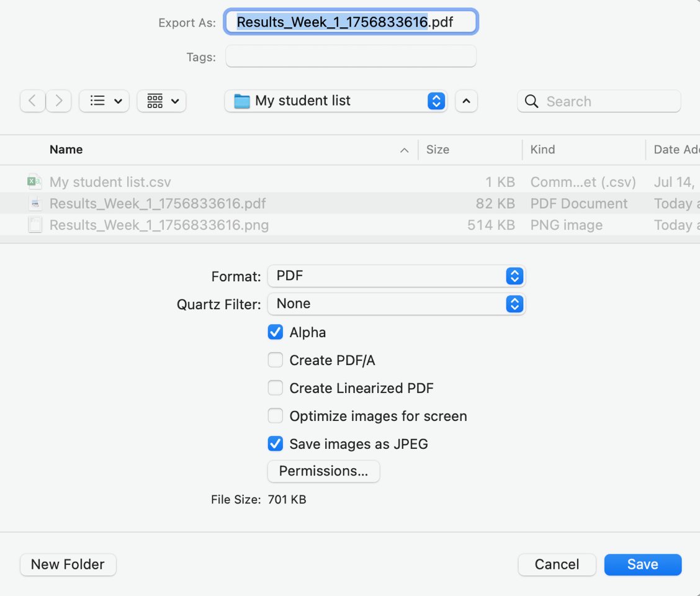
Task: Click the back navigation arrow
Action: (33, 101)
